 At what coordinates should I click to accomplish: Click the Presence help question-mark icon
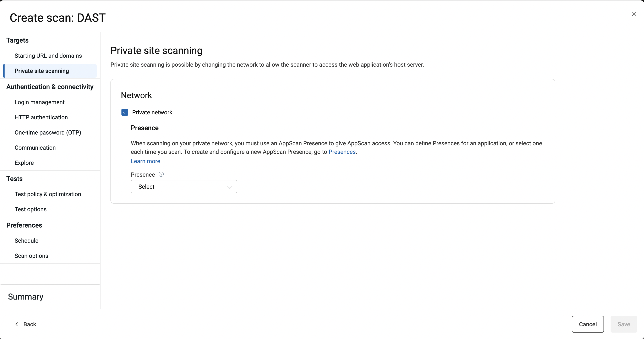pos(161,174)
